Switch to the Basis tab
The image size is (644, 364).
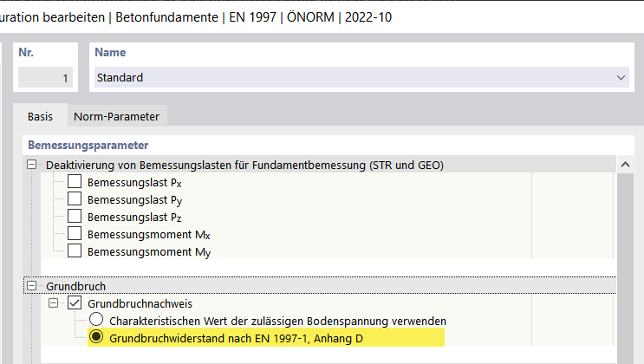pyautogui.click(x=40, y=116)
